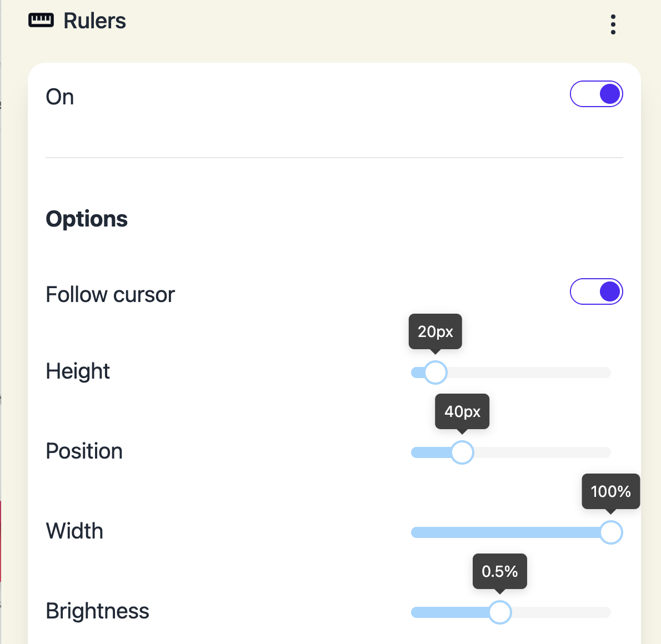Open the three-dot more options menu
Screen dimensions: 661x644
613,24
